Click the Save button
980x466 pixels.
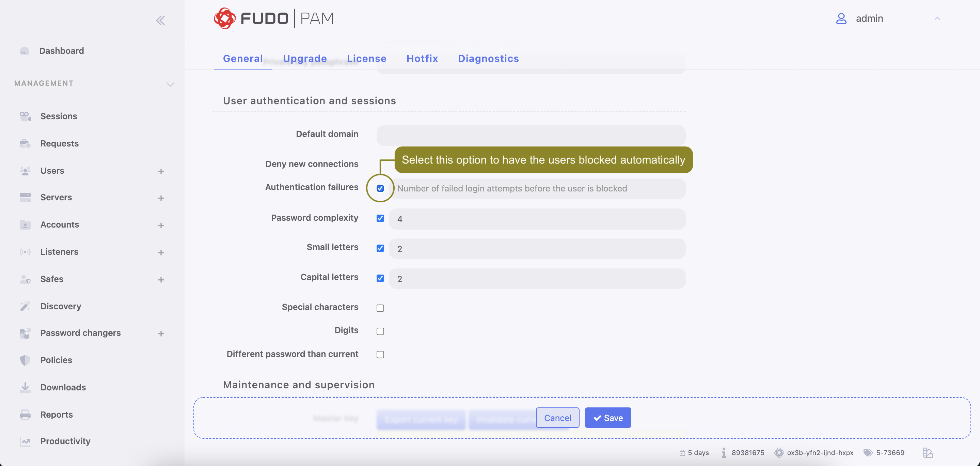click(x=607, y=418)
